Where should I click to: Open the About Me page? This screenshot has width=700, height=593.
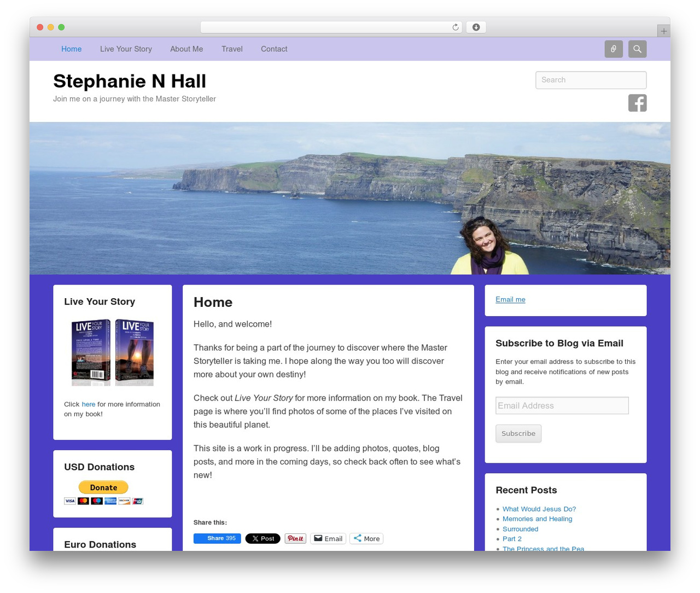click(186, 49)
